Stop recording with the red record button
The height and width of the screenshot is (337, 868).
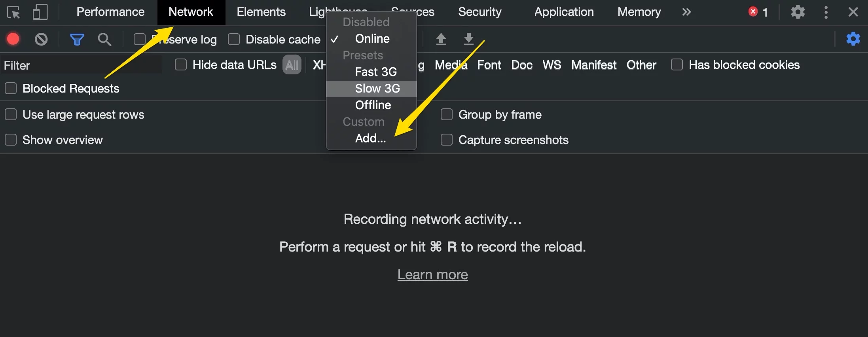[x=13, y=39]
